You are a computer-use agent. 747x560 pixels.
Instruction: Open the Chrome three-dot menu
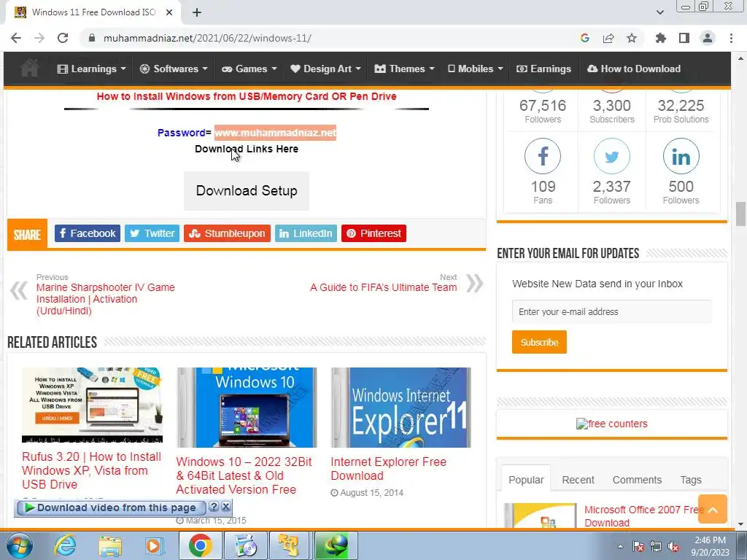(731, 38)
